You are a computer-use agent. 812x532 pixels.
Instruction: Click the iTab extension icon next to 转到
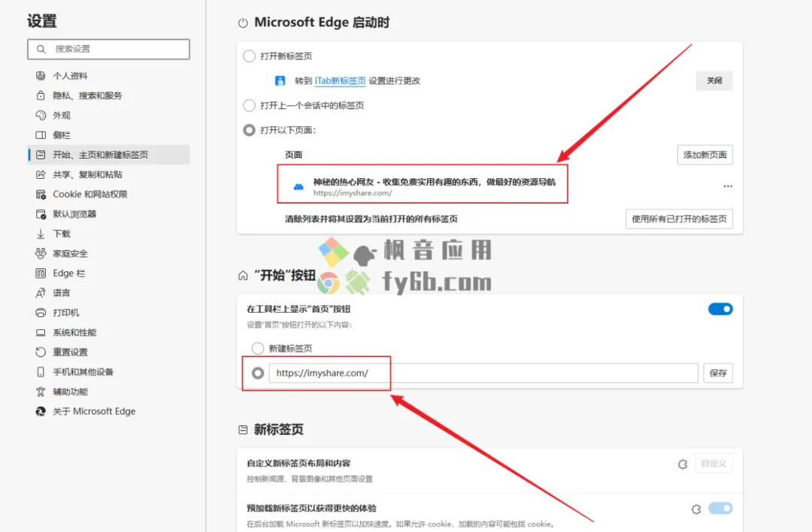click(x=280, y=80)
